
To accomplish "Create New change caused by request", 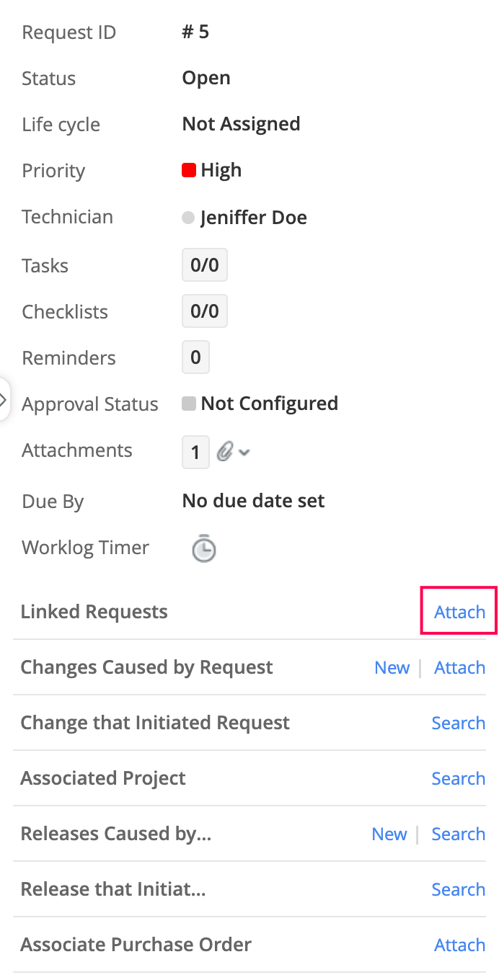I will pyautogui.click(x=392, y=667).
